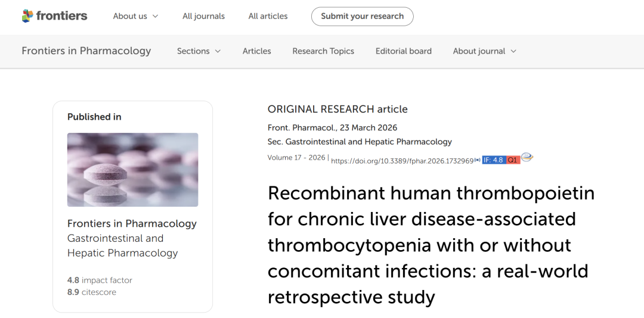Screen dimensions: 644x318
Task: Click the small signal icon after the DOI
Action: click(x=478, y=160)
